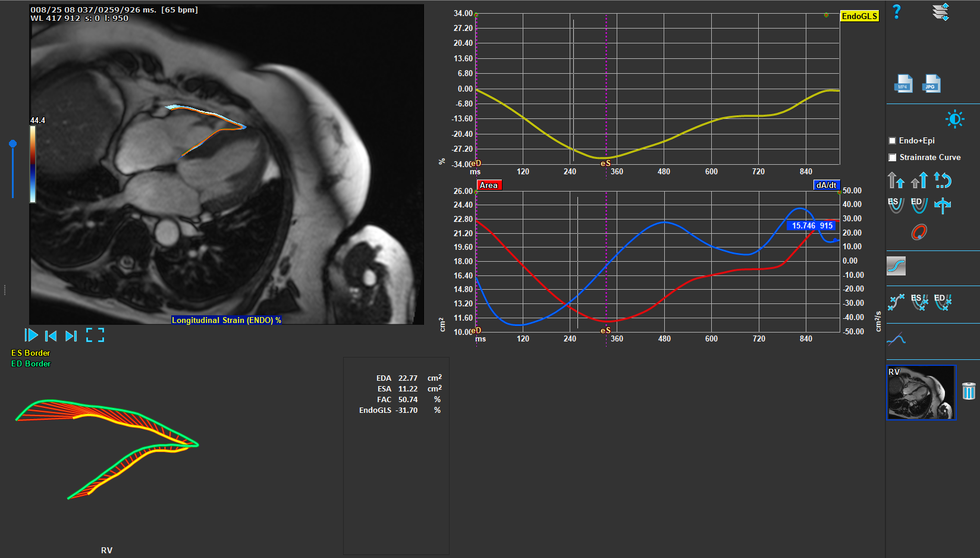Click the dA/dt curve label

[x=826, y=185]
